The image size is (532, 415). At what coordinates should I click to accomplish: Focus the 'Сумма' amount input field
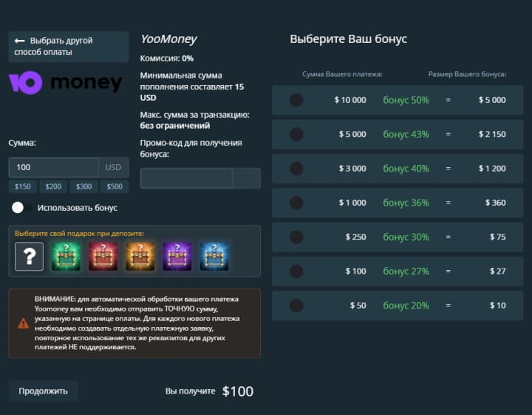click(x=53, y=167)
